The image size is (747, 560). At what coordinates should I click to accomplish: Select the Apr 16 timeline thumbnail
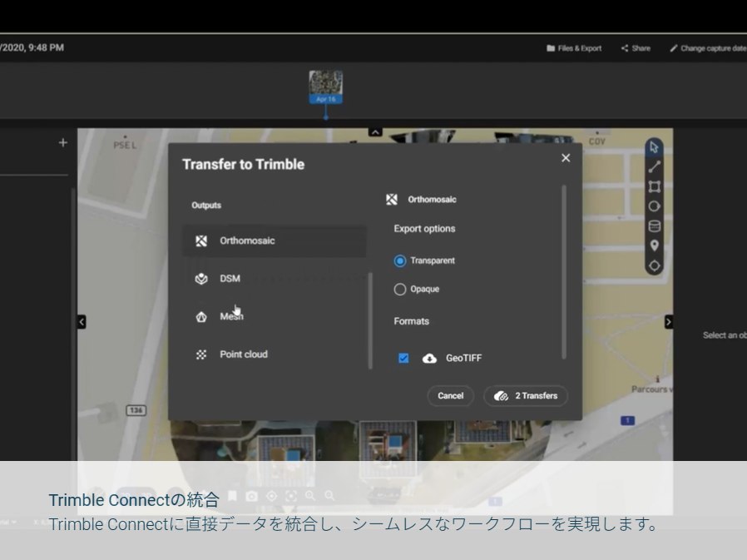(326, 87)
